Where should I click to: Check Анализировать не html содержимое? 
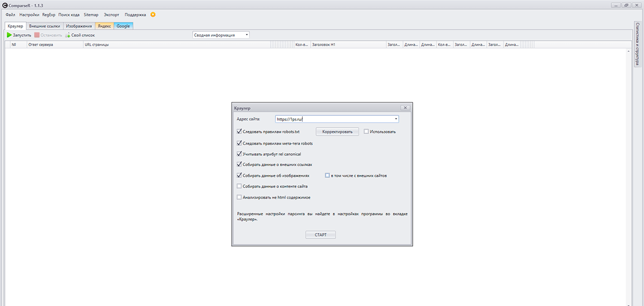239,197
